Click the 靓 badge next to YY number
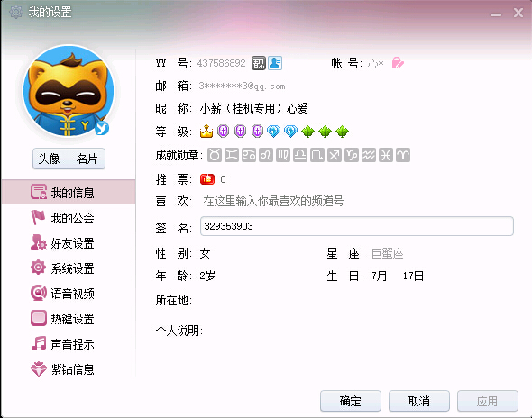Image resolution: width=532 pixels, height=418 pixels. point(259,63)
